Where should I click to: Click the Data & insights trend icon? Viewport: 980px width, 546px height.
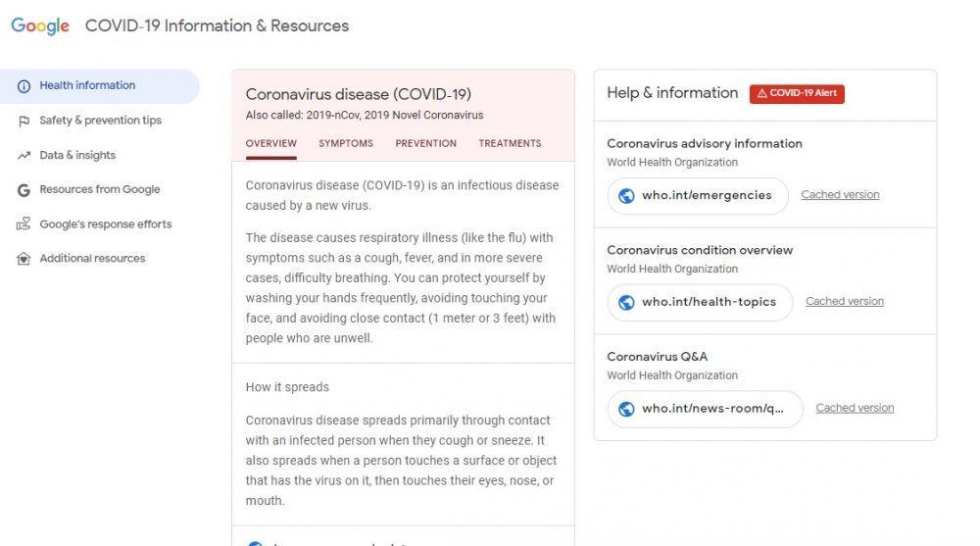tap(24, 155)
